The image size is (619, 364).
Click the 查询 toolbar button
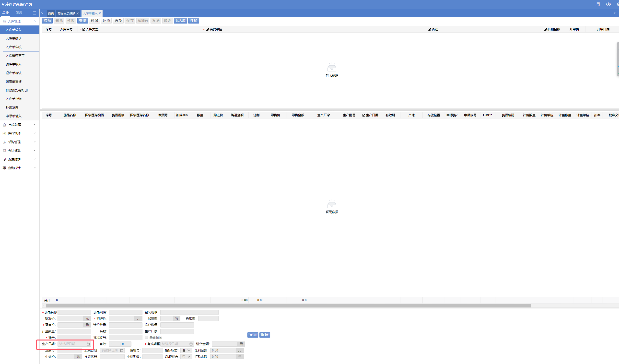coord(83,21)
